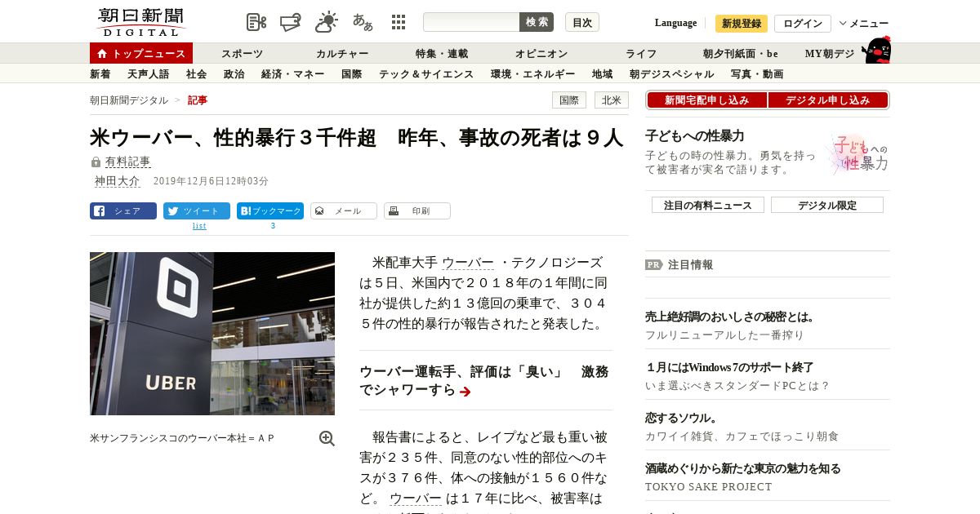Click the red arrow after related headline

point(465,392)
